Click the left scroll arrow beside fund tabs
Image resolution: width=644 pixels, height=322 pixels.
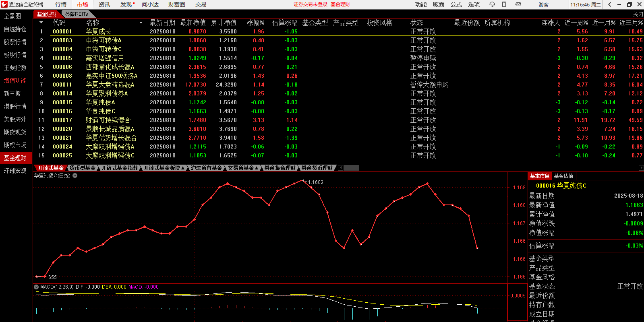click(340, 168)
